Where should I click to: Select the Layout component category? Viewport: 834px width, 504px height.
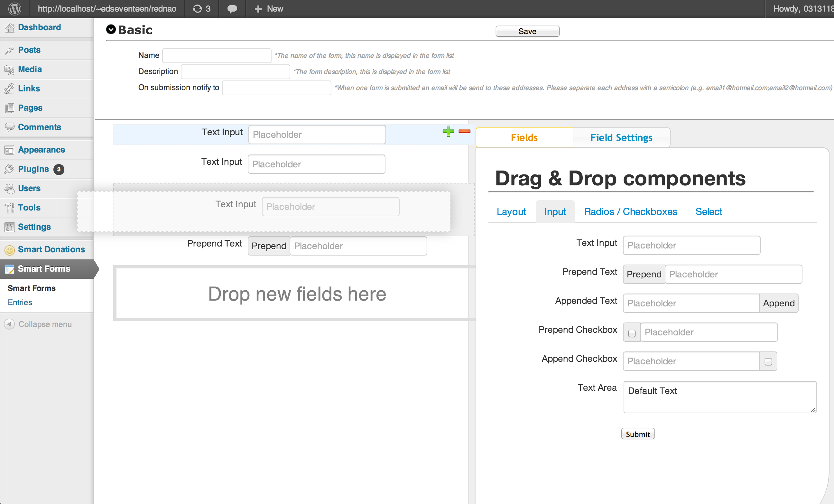[511, 211]
